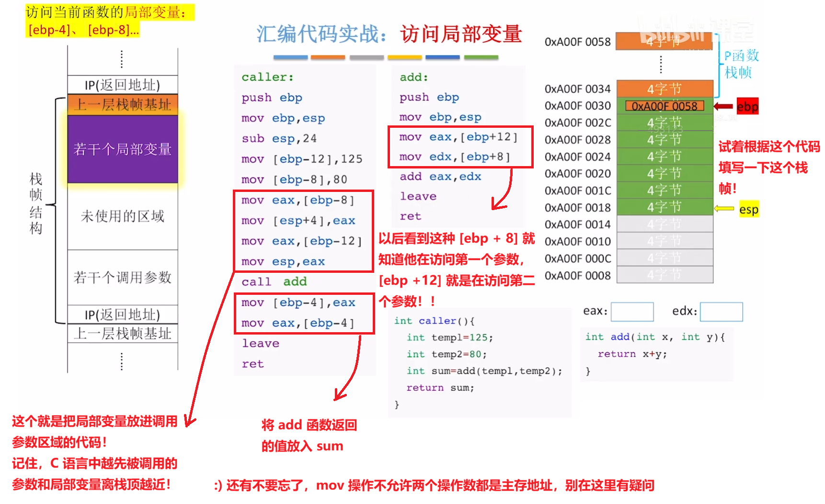Click the stack address 0xA00F 0014
Viewport: 825px width, 504px height.
pos(578,224)
